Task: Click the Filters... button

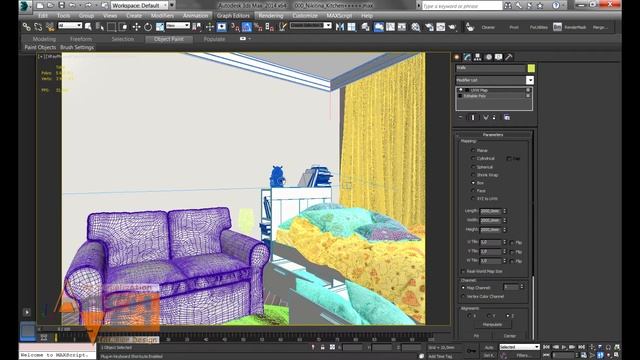Action: point(522,356)
